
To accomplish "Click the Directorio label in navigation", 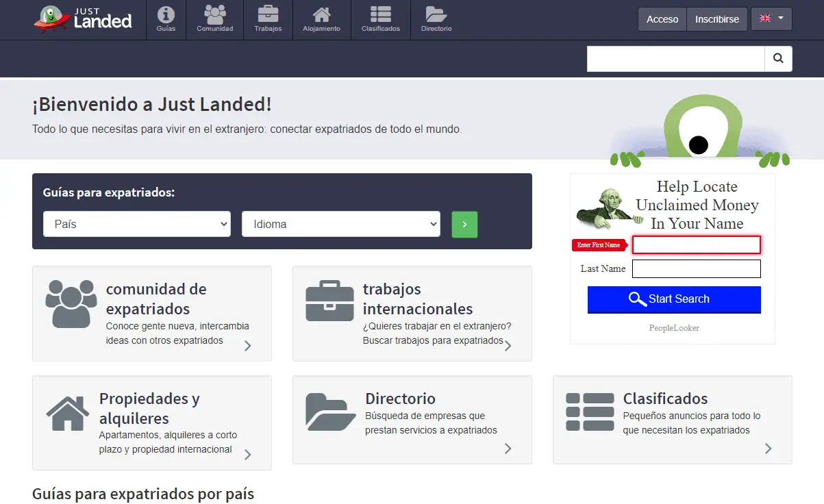I will pyautogui.click(x=436, y=29).
